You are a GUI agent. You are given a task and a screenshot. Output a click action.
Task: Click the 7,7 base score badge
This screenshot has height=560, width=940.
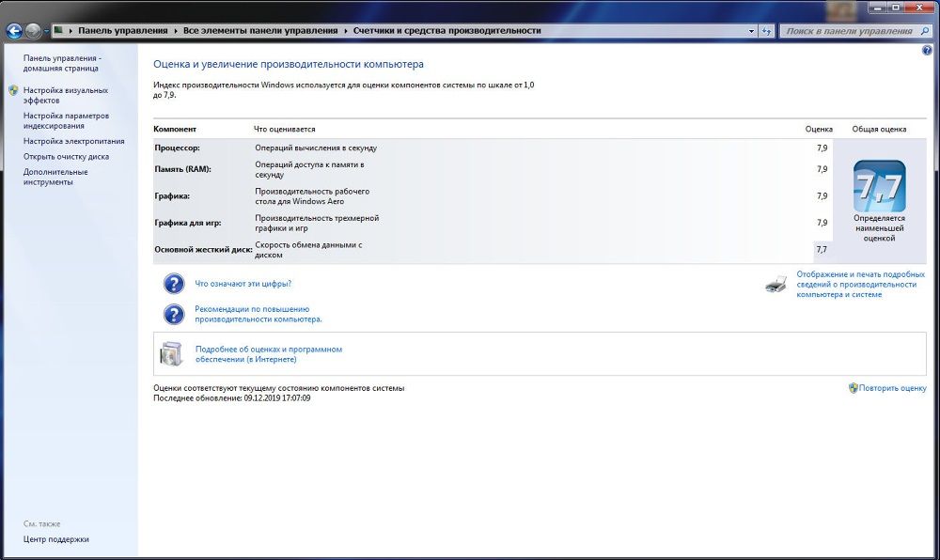[x=879, y=186]
